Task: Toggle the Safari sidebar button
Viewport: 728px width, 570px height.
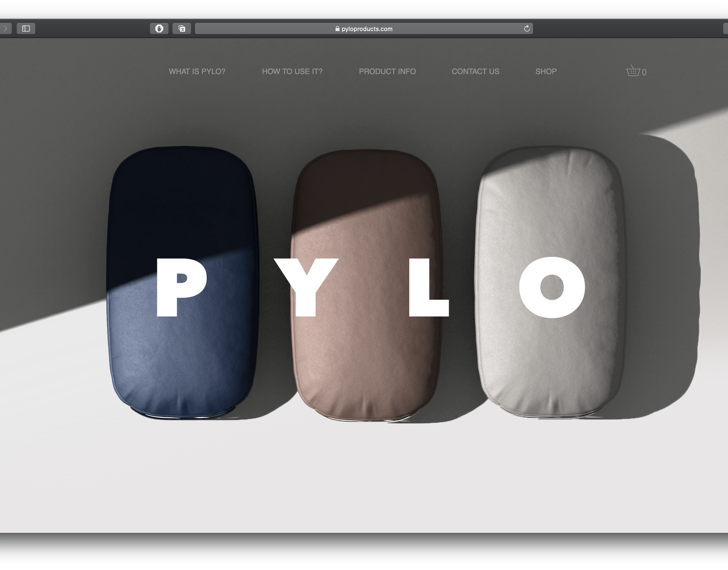Action: [x=26, y=29]
